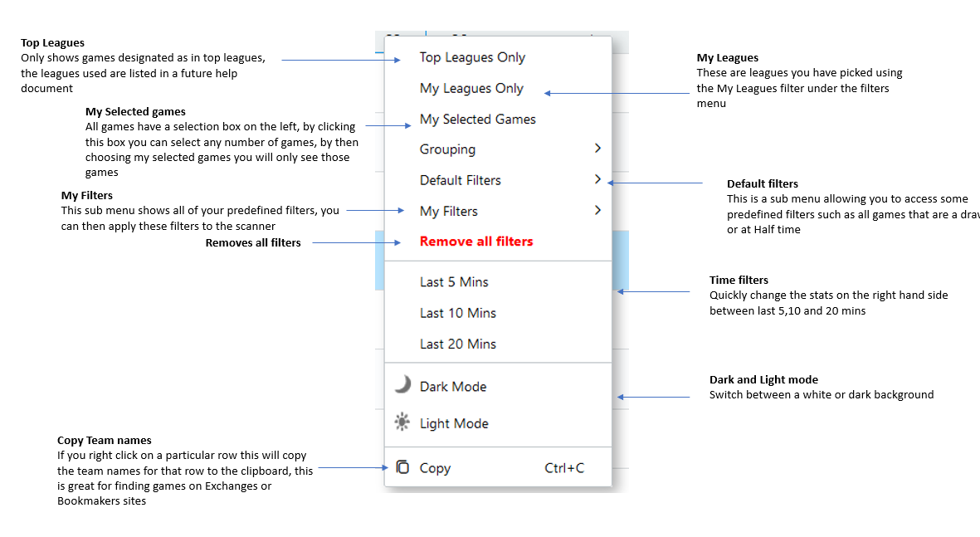Click the red Remove all filters option

point(476,242)
